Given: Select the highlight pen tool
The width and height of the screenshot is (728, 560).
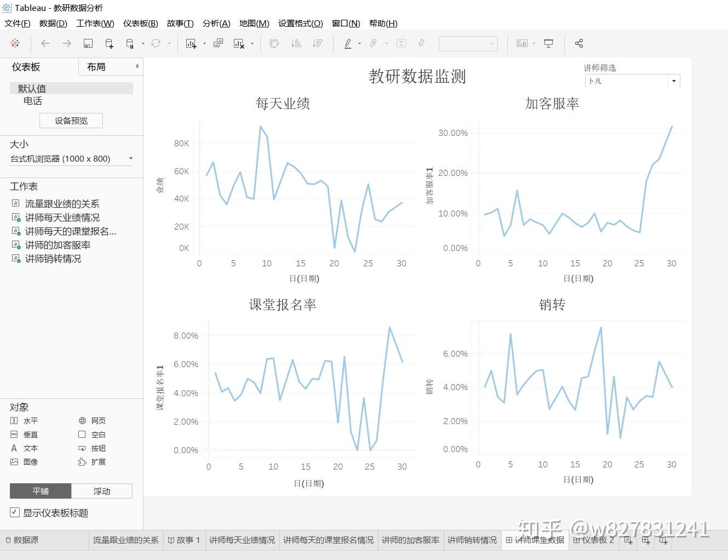Looking at the screenshot, I should [x=348, y=43].
